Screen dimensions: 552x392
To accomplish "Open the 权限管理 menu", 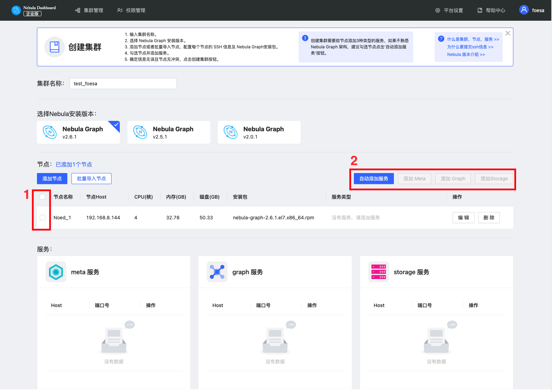I will [x=131, y=10].
